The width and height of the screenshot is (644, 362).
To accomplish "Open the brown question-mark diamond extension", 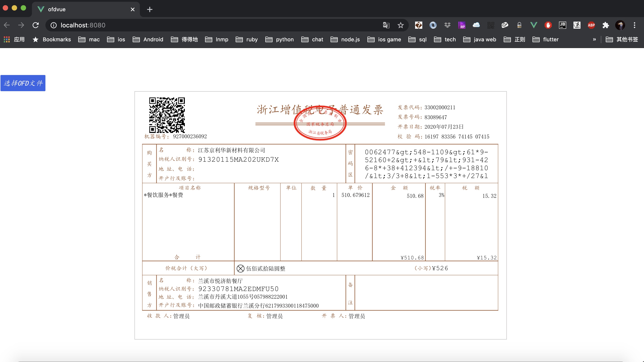I will pos(418,25).
